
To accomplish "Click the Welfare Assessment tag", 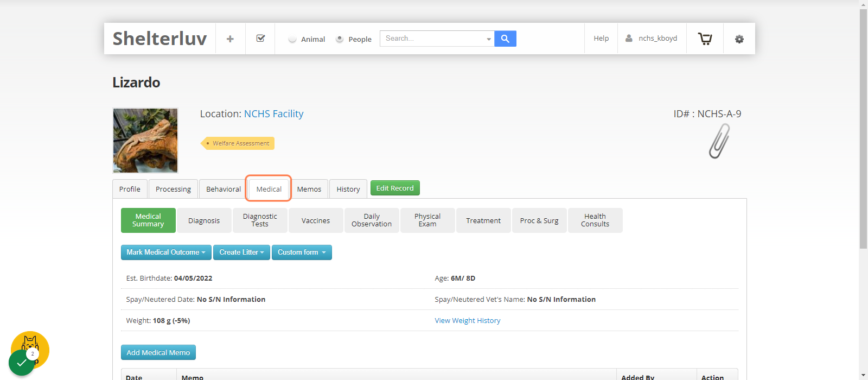I will coord(238,143).
